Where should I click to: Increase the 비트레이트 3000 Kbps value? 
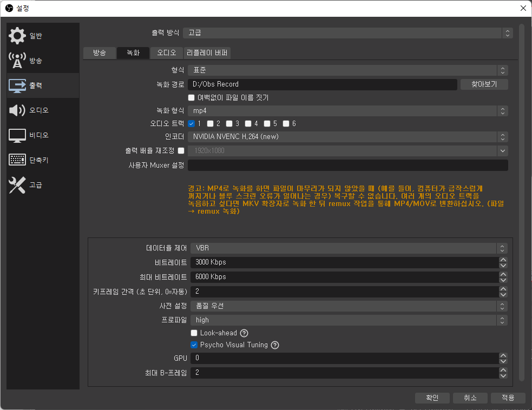click(503, 260)
